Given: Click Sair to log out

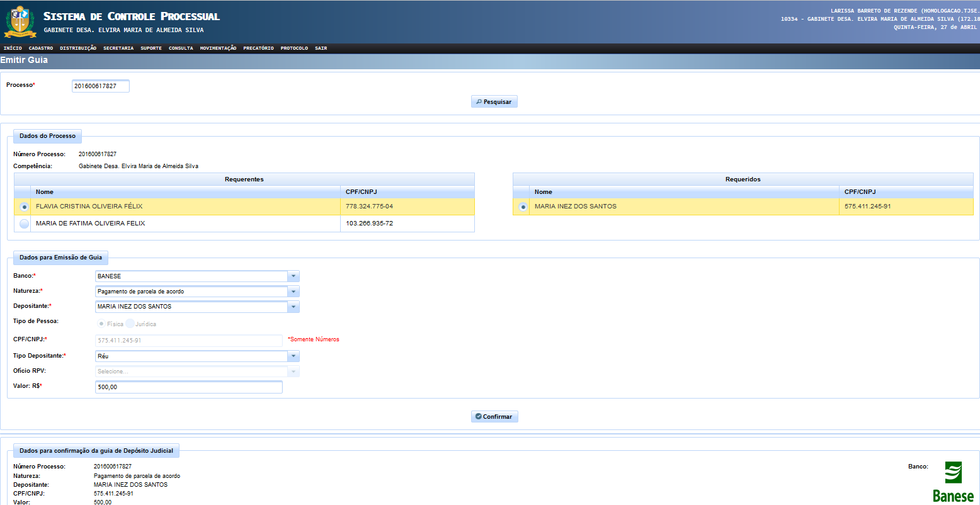Looking at the screenshot, I should (x=321, y=48).
